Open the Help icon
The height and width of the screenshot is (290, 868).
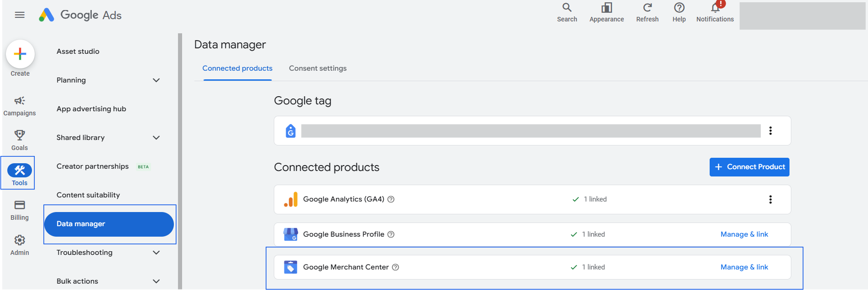pyautogui.click(x=679, y=8)
